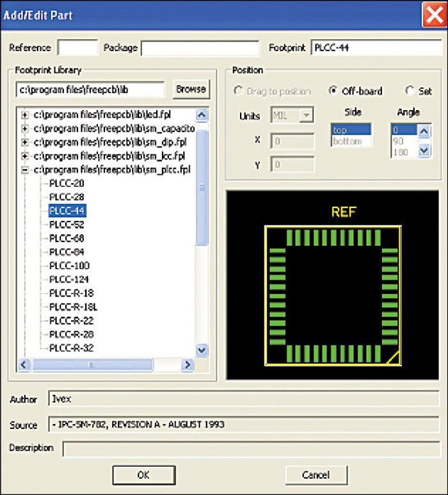This screenshot has height=495, width=448.
Task: Select the Set position radio button
Action: click(x=410, y=91)
